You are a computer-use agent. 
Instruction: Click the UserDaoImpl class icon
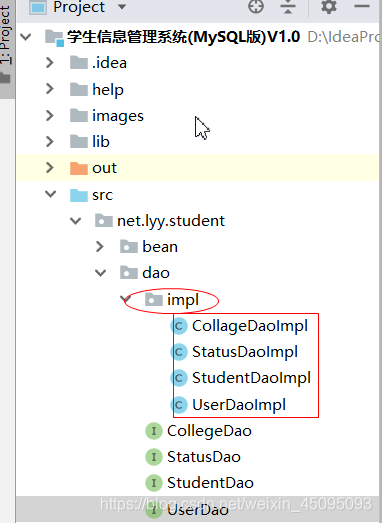(x=179, y=405)
